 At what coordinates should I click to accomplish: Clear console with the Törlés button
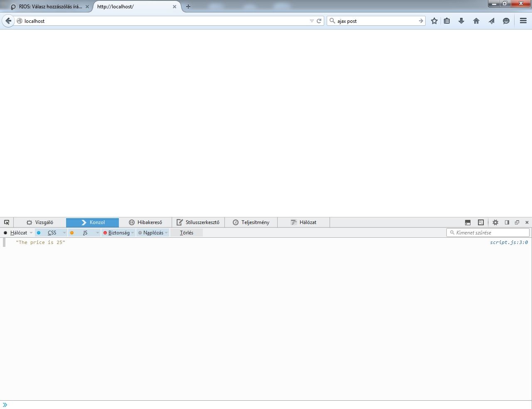click(187, 233)
